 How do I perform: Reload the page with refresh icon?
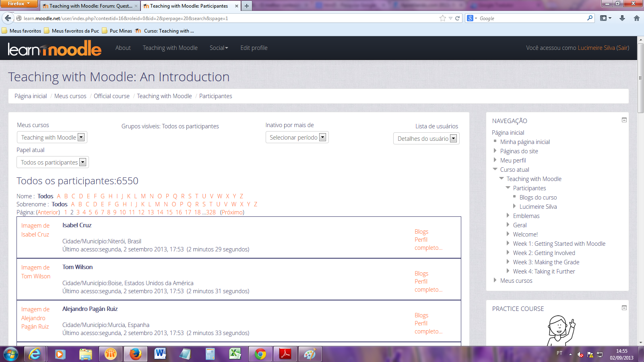point(457,18)
